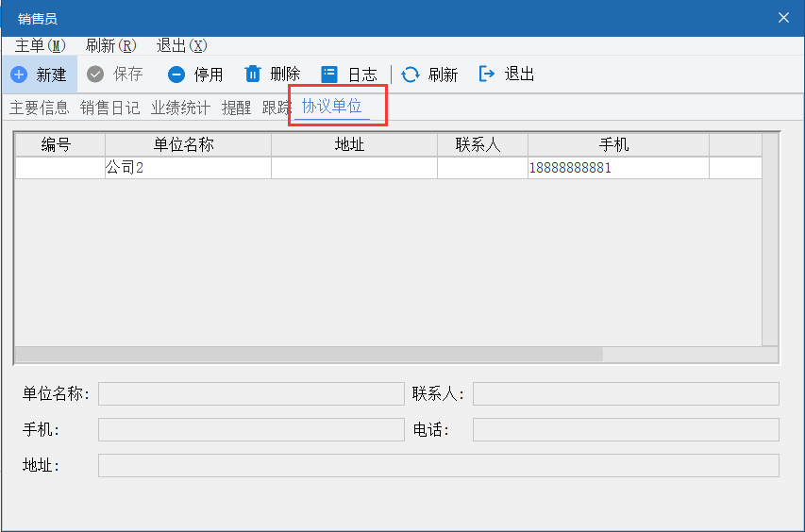Viewport: 805px width, 532px height.
Task: Switch to the 业绩统计 tab
Action: 180,108
